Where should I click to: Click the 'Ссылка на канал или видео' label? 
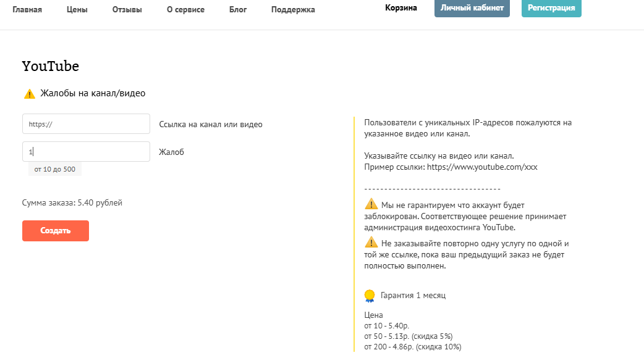tap(211, 124)
